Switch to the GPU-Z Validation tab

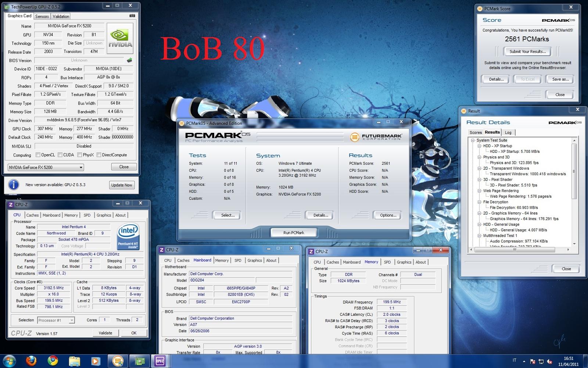61,16
